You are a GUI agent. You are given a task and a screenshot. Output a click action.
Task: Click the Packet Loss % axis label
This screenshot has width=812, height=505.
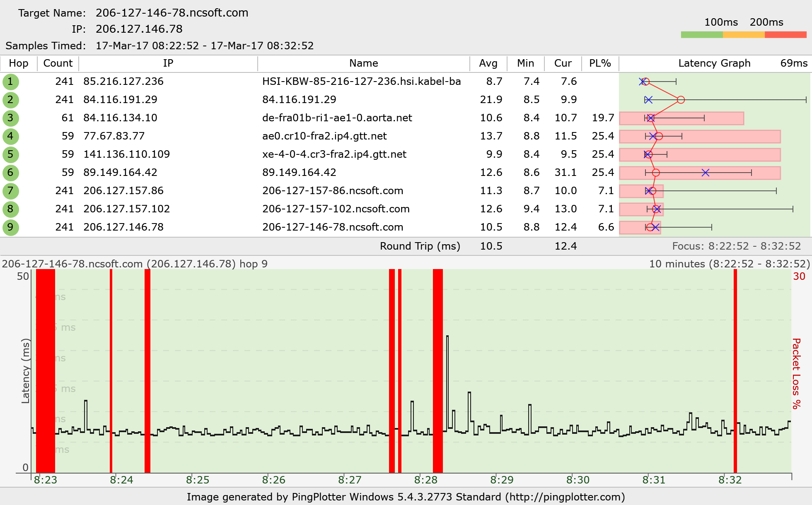(x=796, y=373)
